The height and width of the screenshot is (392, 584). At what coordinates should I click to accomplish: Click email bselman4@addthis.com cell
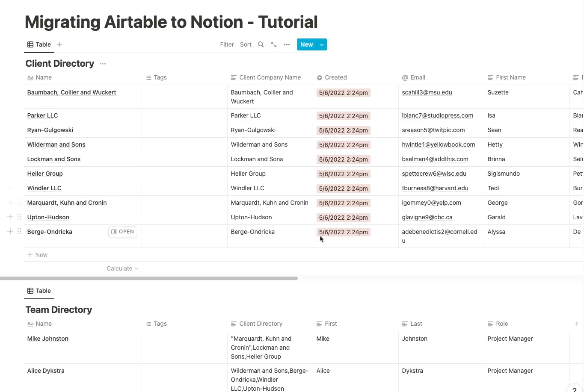coord(442,159)
